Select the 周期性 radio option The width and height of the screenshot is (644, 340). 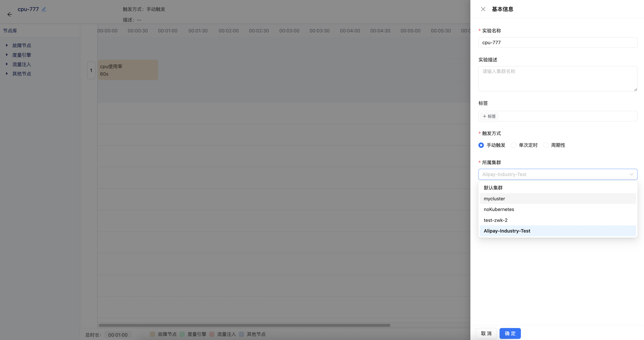(x=546, y=145)
